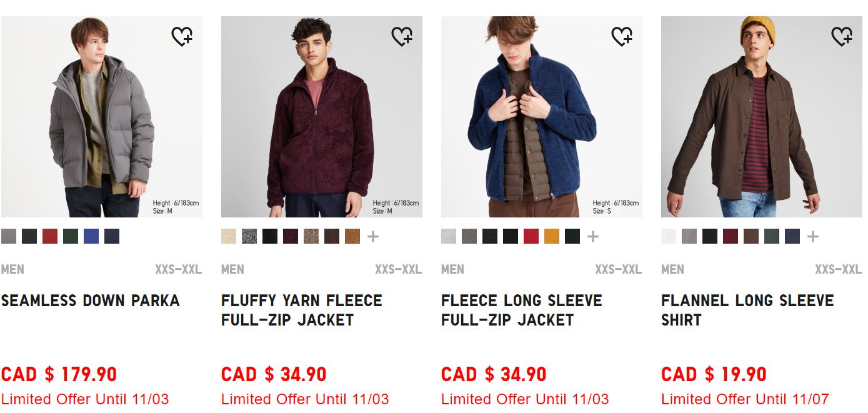Select white swatch under Flannel Long Sleeve Shirt
This screenshot has width=868, height=413.
[669, 236]
